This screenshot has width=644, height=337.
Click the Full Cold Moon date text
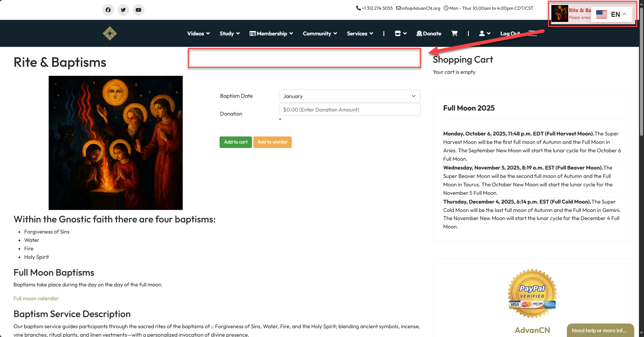click(517, 202)
